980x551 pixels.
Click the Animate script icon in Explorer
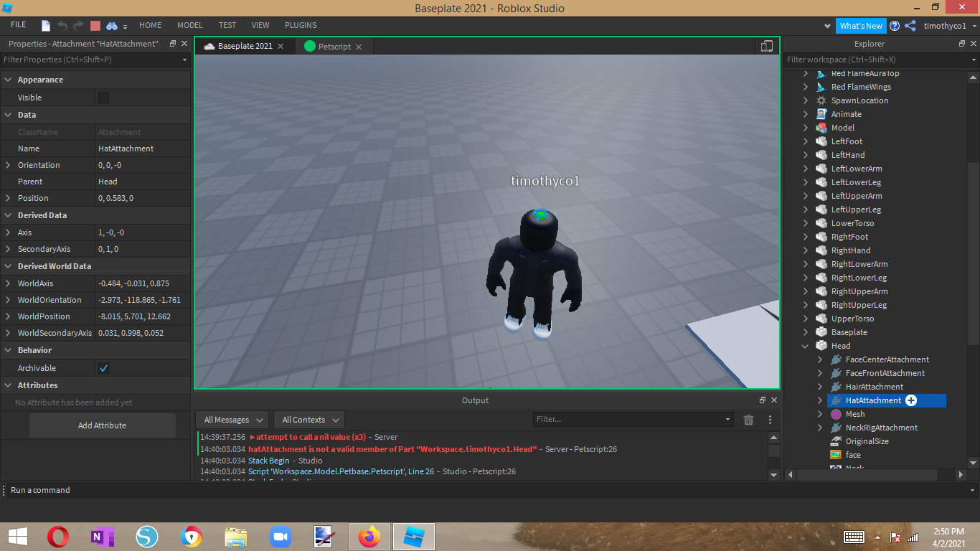point(821,114)
